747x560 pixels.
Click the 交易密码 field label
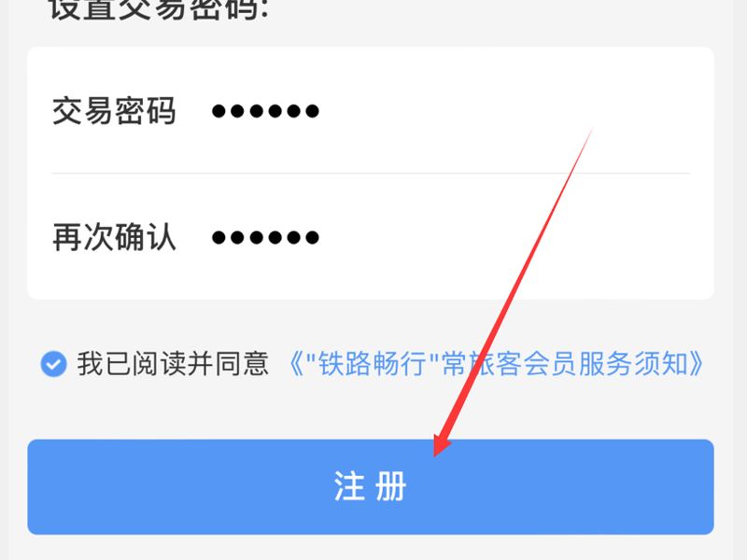(114, 111)
